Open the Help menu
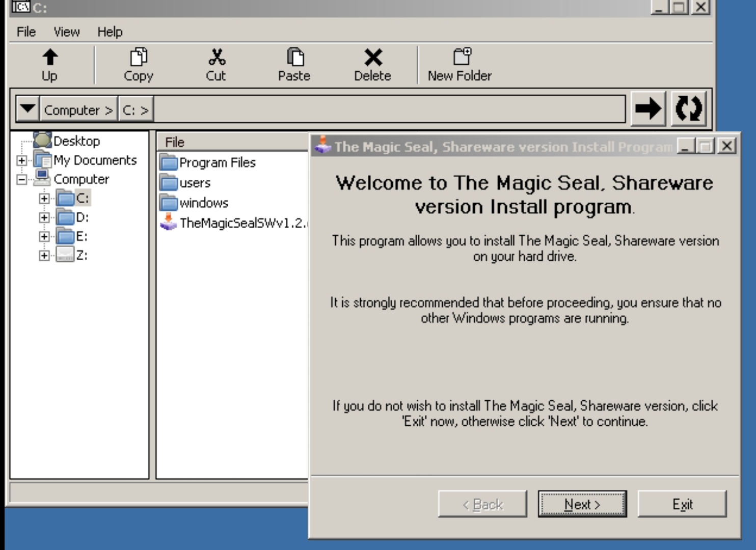 pyautogui.click(x=110, y=32)
